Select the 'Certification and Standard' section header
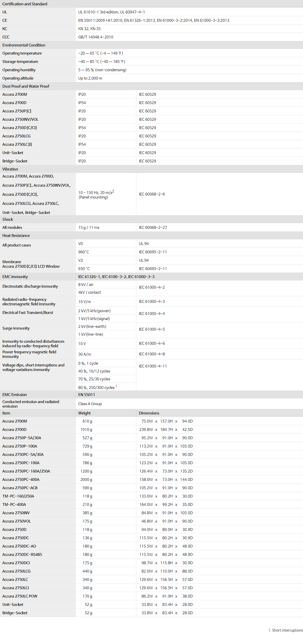 [25, 4]
